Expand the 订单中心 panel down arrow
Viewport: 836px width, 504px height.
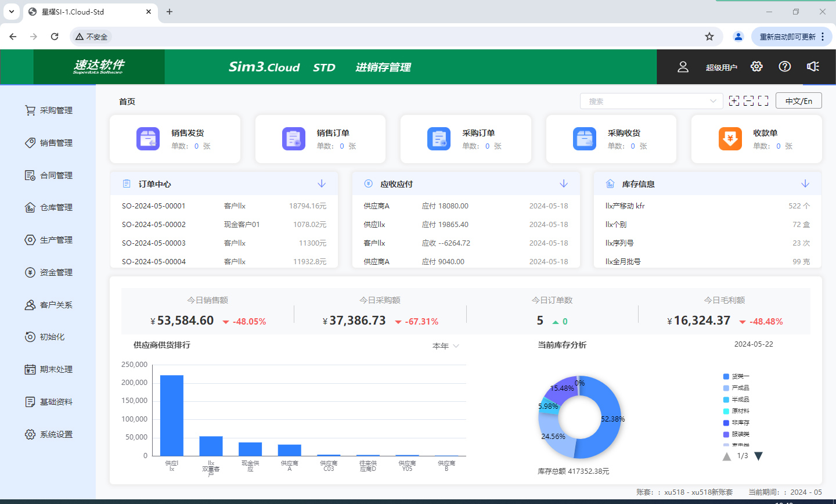322,184
